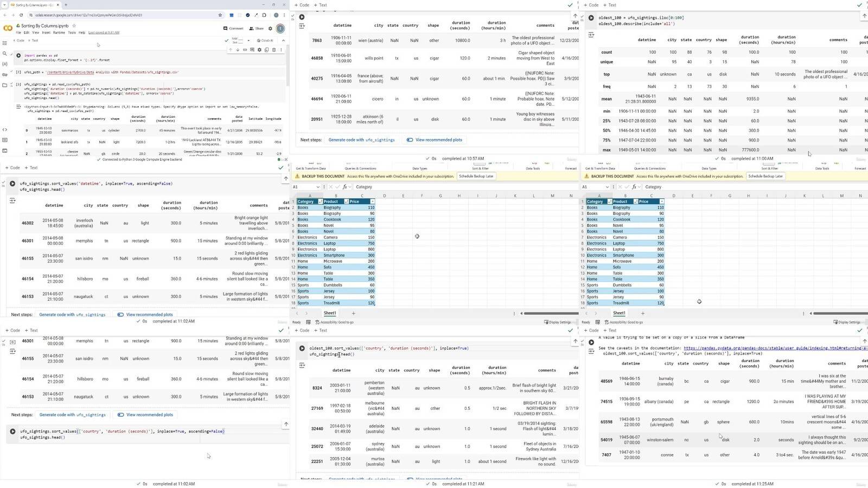868x488 pixels.
Task: Run the sort_values country ascending=False cell
Action: pos(12,432)
